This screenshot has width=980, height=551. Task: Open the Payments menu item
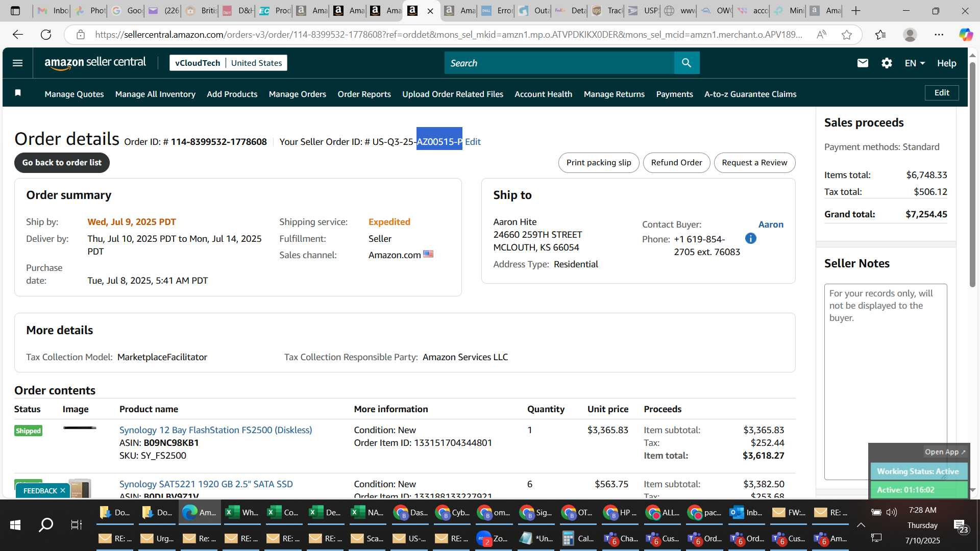pyautogui.click(x=675, y=94)
